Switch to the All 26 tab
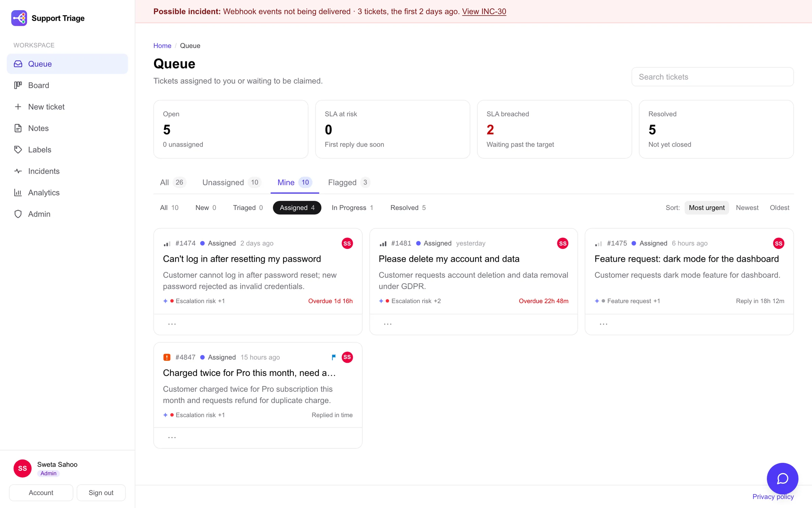The width and height of the screenshot is (812, 508). (173, 182)
